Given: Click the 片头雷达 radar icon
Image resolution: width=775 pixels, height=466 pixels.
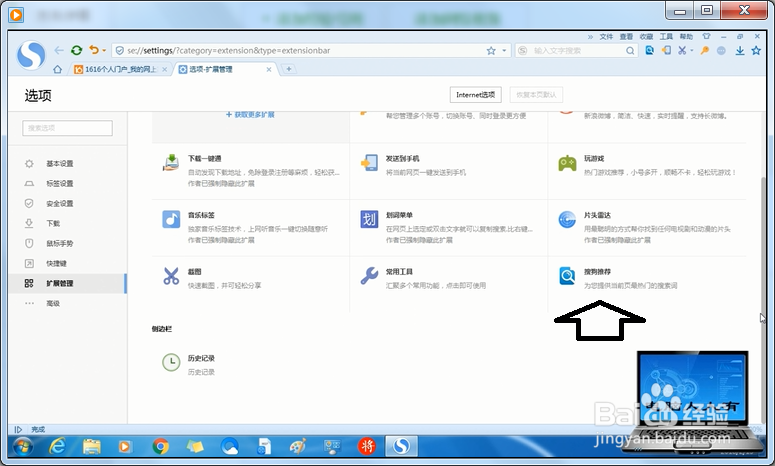Looking at the screenshot, I should coord(567,219).
